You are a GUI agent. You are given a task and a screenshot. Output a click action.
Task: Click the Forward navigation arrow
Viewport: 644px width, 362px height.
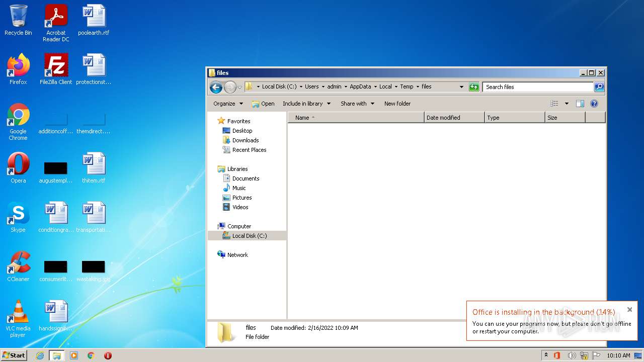pos(230,87)
